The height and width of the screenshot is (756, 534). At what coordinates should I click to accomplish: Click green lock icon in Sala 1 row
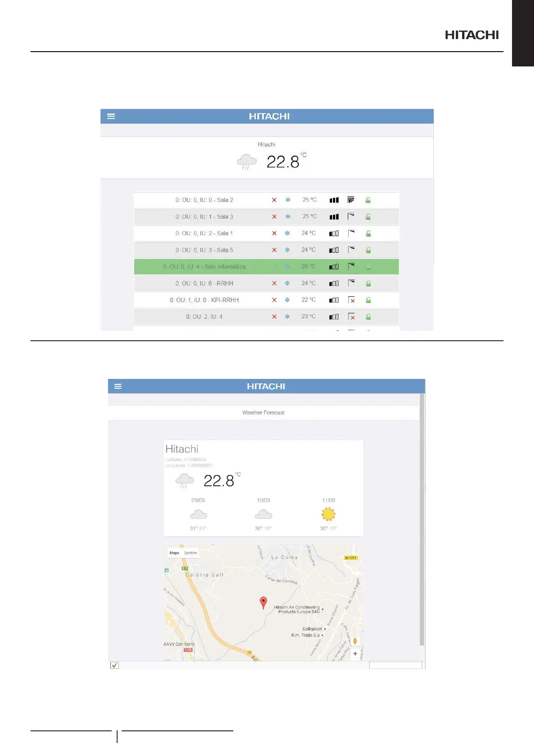tap(368, 233)
